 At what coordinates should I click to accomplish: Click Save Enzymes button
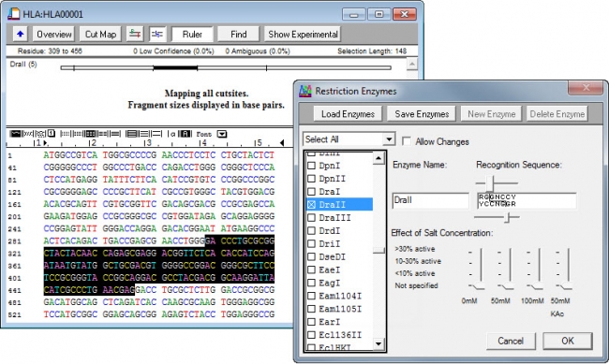pyautogui.click(x=422, y=114)
